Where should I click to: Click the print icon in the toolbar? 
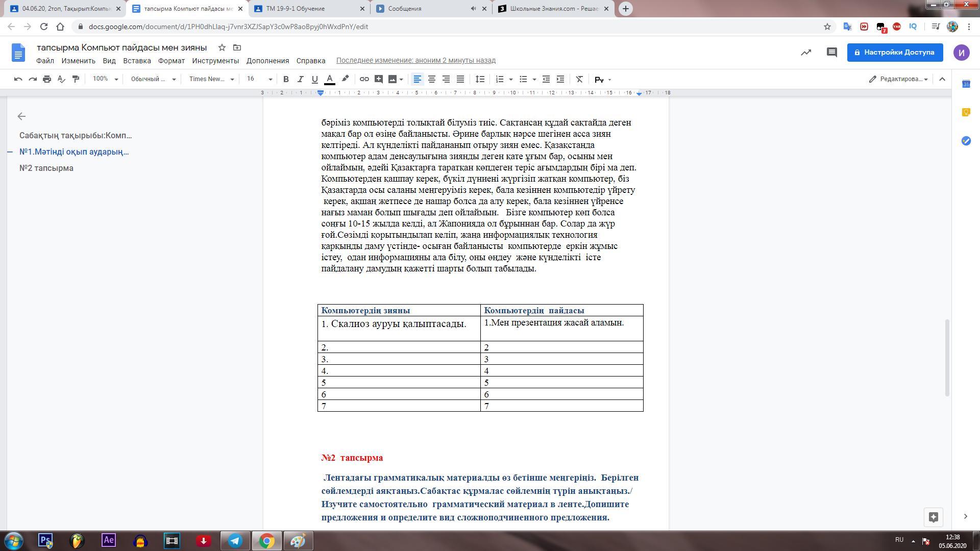point(47,79)
